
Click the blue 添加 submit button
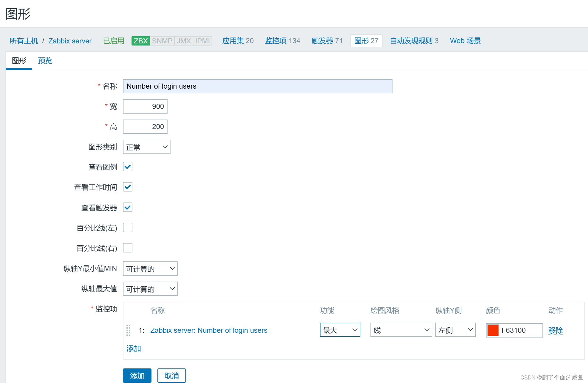(x=137, y=376)
